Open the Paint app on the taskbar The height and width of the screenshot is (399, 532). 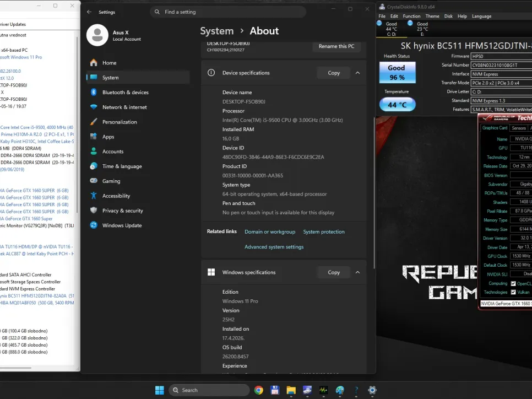[340, 390]
